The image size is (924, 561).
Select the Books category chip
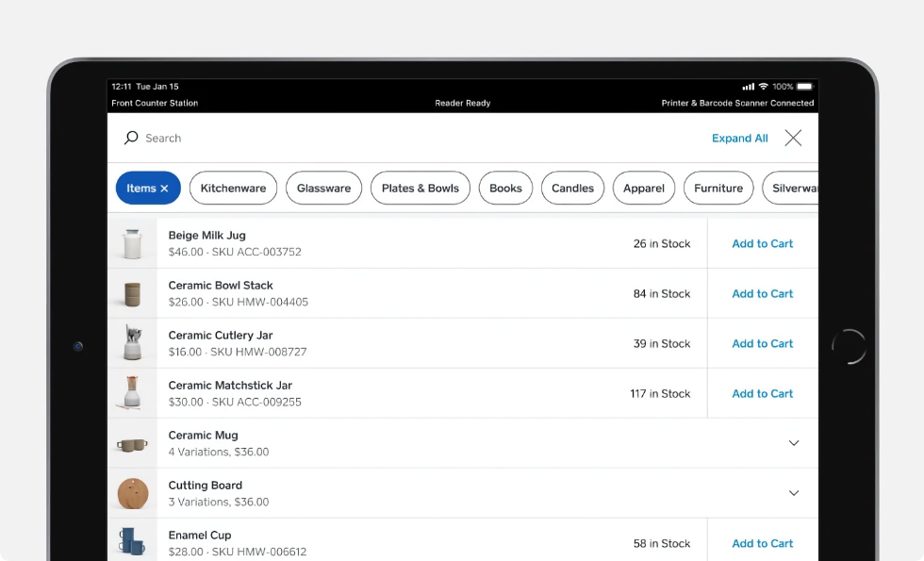click(x=505, y=188)
